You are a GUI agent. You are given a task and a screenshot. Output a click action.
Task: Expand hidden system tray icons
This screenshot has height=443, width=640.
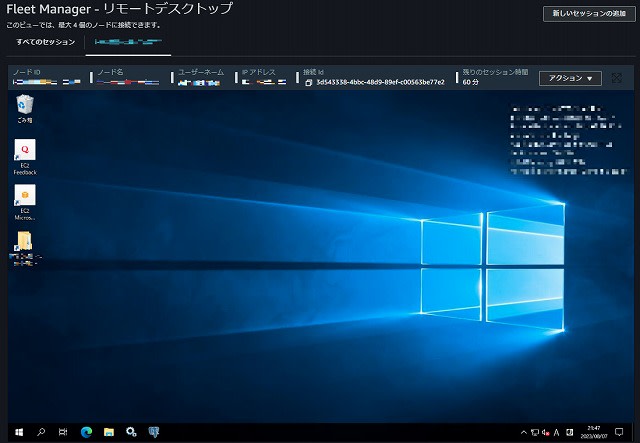click(524, 432)
